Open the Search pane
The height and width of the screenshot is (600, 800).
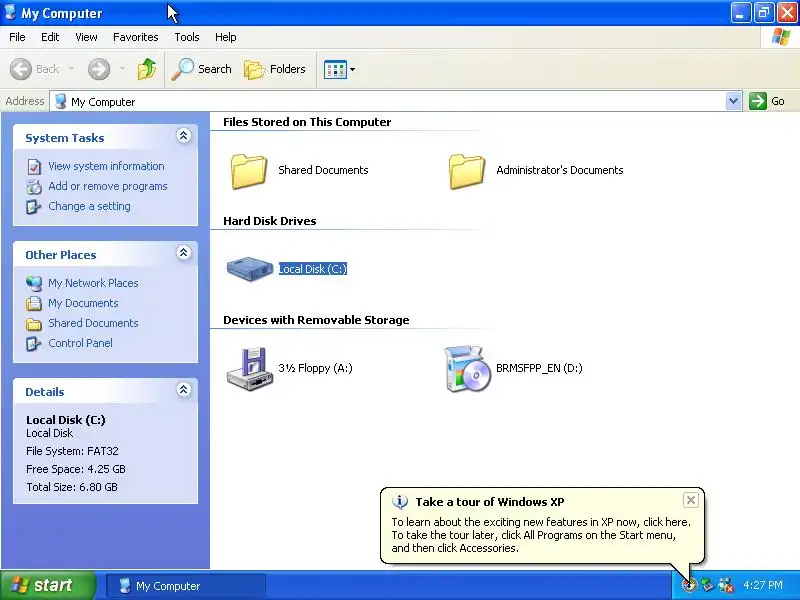(201, 69)
